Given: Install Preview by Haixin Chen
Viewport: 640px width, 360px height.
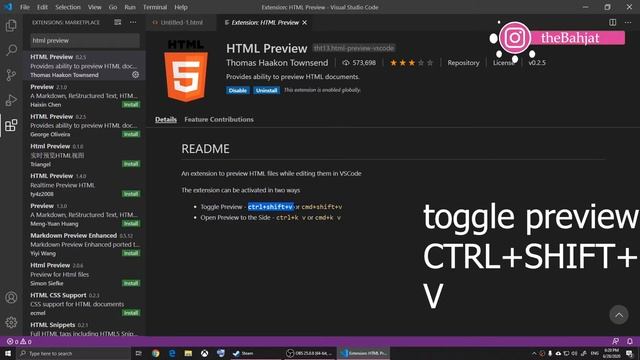Looking at the screenshot, I should coord(131,104).
